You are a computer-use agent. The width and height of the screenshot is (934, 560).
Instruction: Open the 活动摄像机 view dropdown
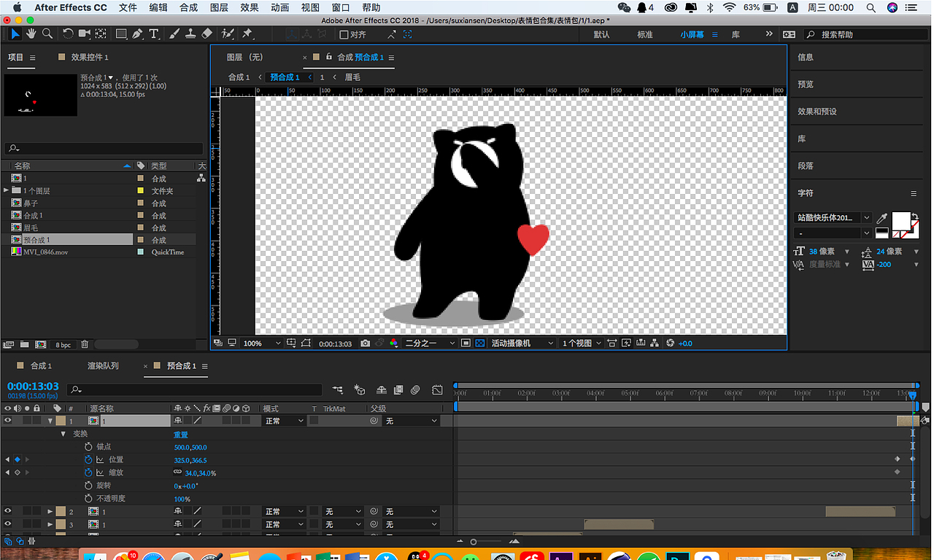[x=522, y=343]
